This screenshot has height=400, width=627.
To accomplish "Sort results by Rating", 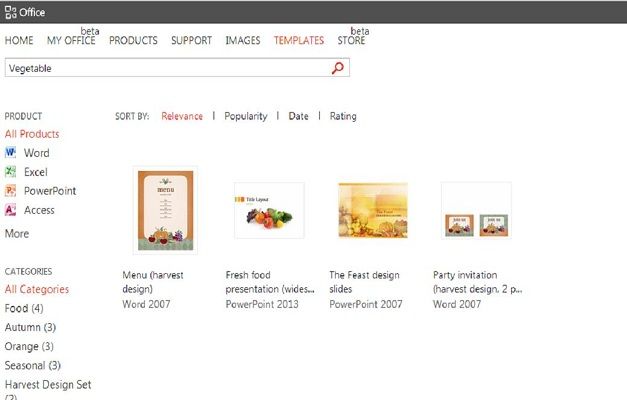I will pos(343,116).
